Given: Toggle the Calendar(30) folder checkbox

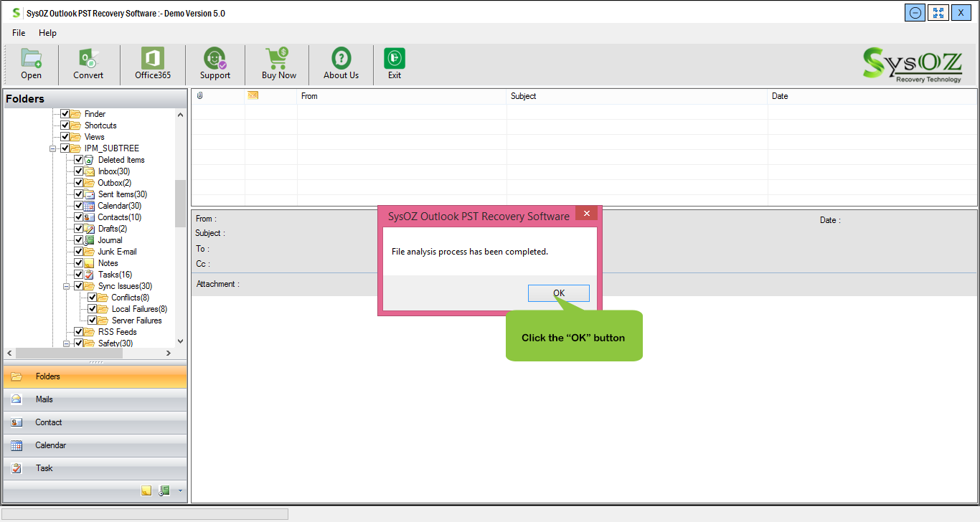Looking at the screenshot, I should click(79, 206).
